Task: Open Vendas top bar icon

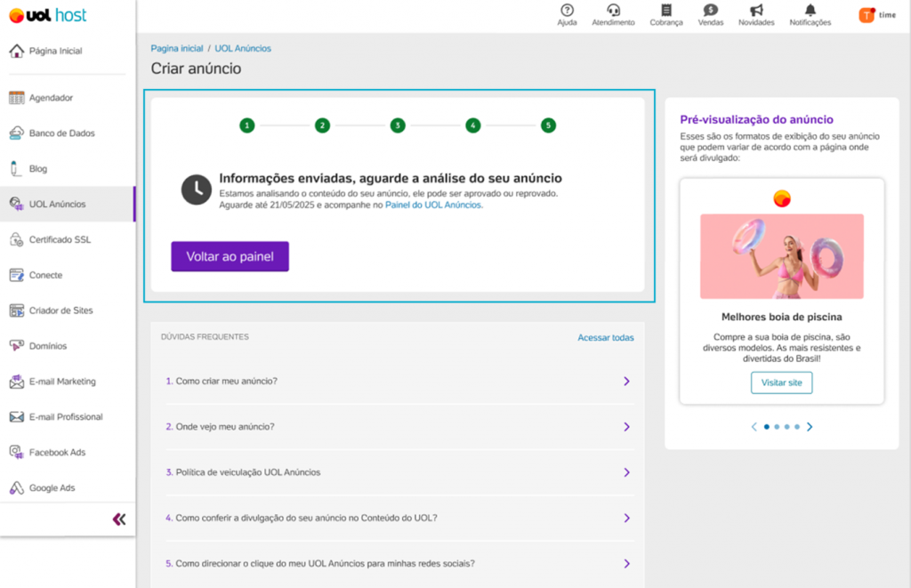Action: pyautogui.click(x=711, y=10)
